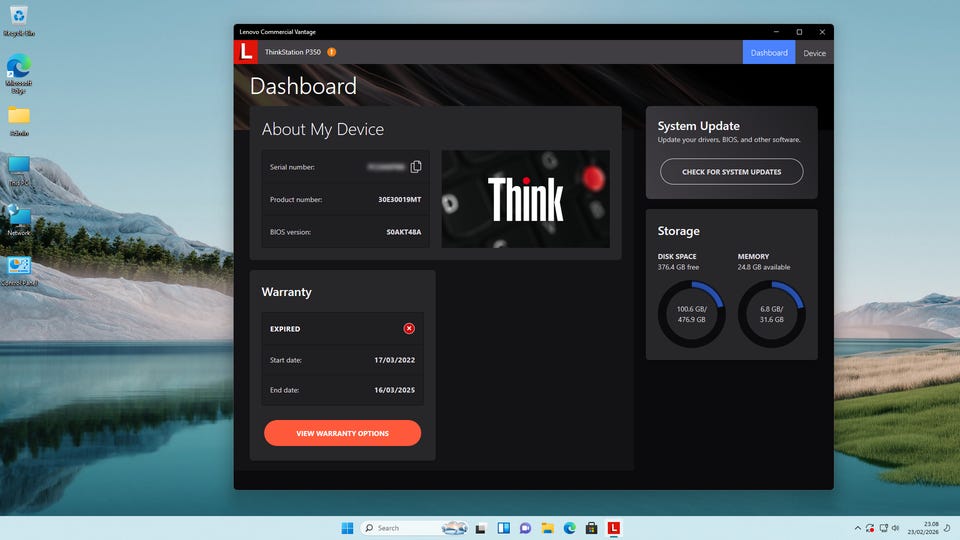Click the orange alert icon beside ThinkStation P350
This screenshot has height=540, width=960.
pos(332,52)
